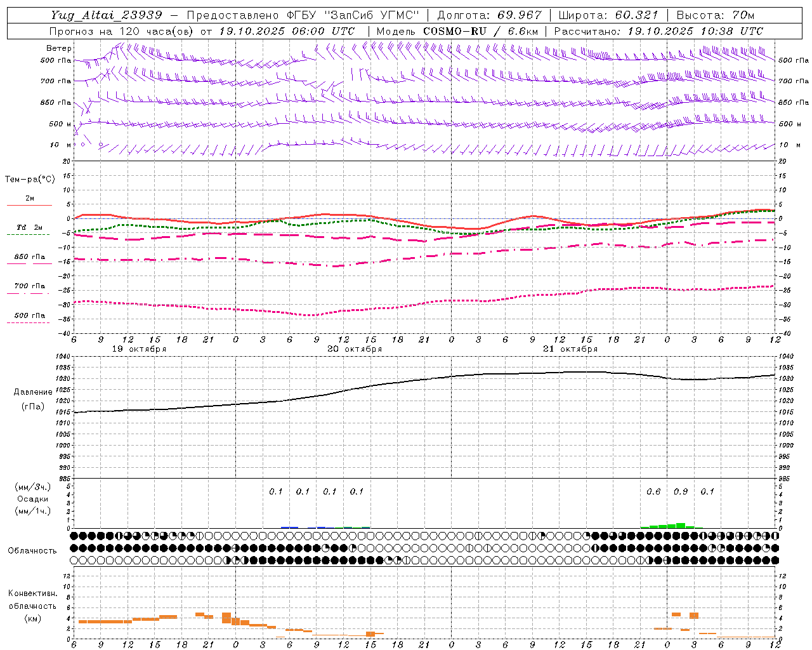
Task: Select the (мм/1ч.) precipitation unit label
Action: (33, 511)
